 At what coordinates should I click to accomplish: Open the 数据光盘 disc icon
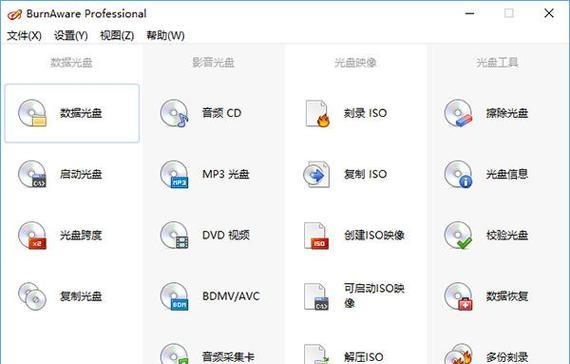32,113
